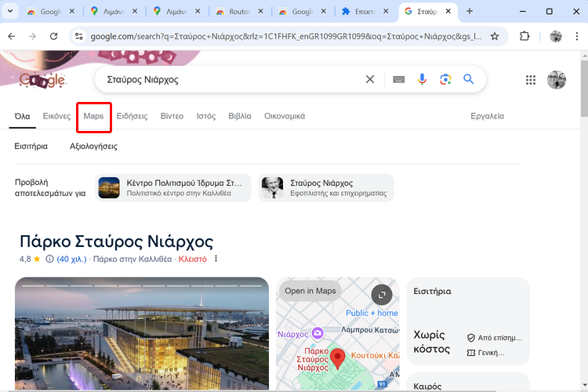Image resolution: width=588 pixels, height=392 pixels.
Task: Close the Επεκτάσεις tab
Action: pos(386,11)
